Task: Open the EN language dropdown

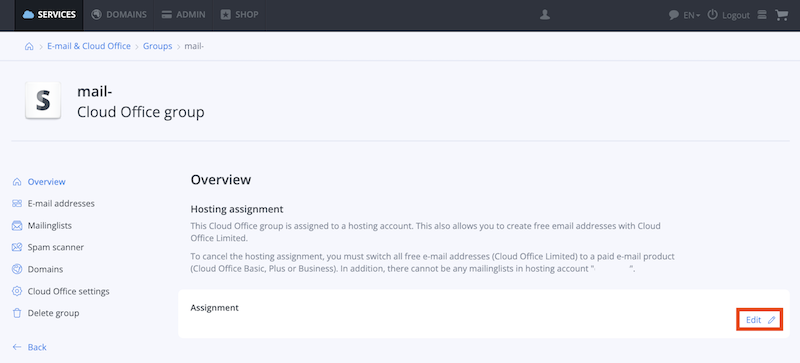Action: (x=691, y=15)
